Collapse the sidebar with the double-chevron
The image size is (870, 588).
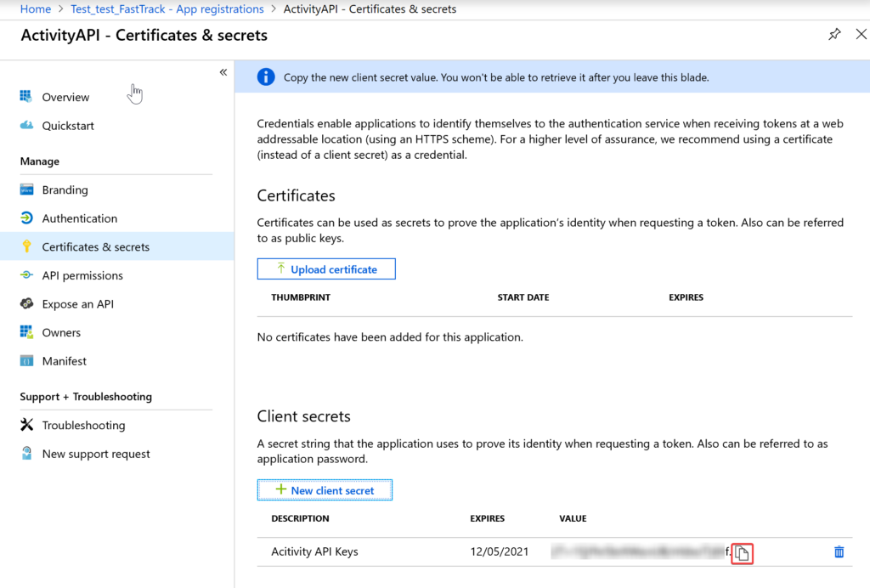point(223,72)
